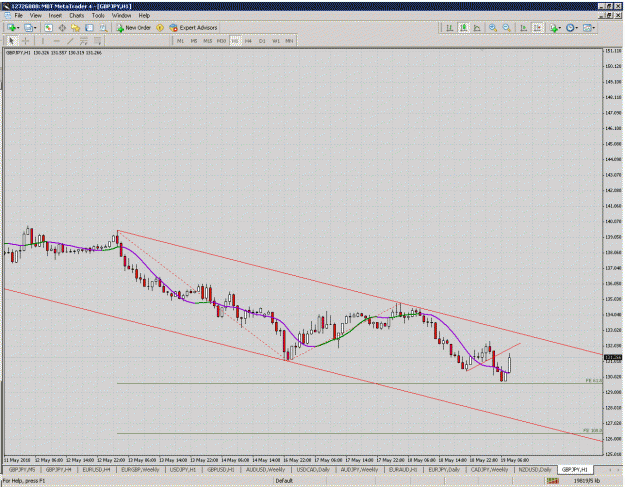
Task: Open the Charts menu
Action: 77,16
